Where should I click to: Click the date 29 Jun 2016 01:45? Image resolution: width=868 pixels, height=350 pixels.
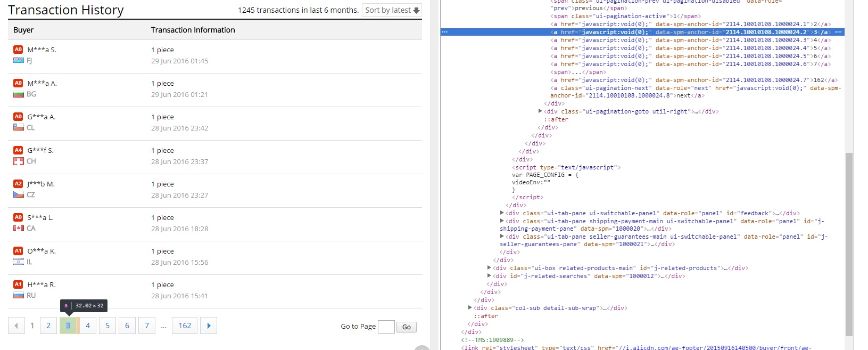point(180,61)
